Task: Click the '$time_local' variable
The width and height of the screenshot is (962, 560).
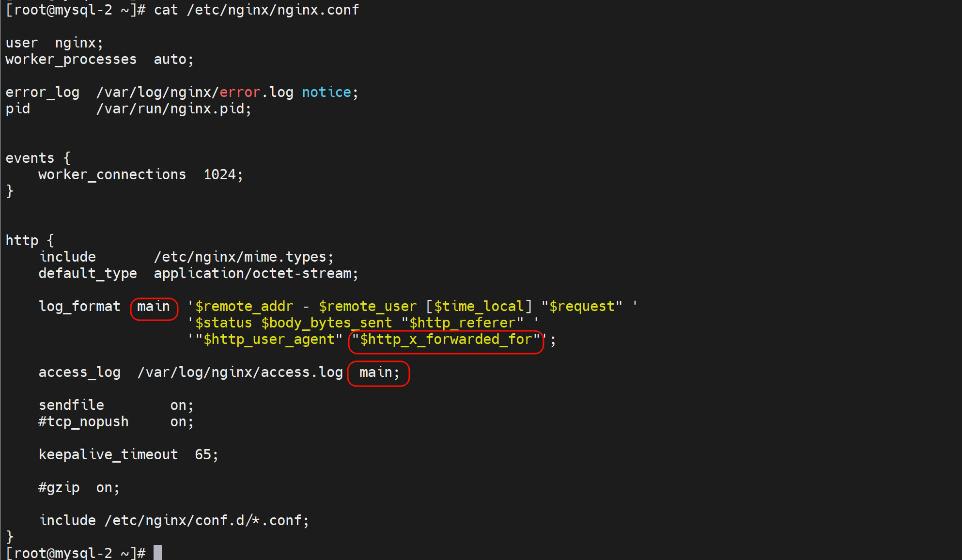Action: pyautogui.click(x=479, y=307)
